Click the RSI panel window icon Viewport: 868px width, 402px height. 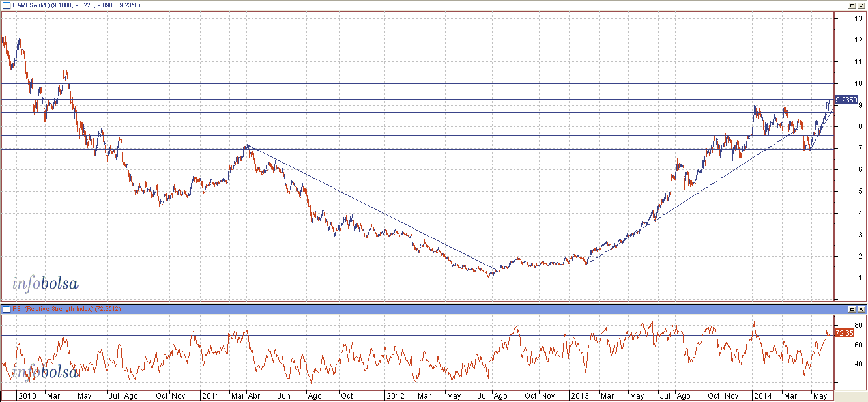(x=5, y=308)
